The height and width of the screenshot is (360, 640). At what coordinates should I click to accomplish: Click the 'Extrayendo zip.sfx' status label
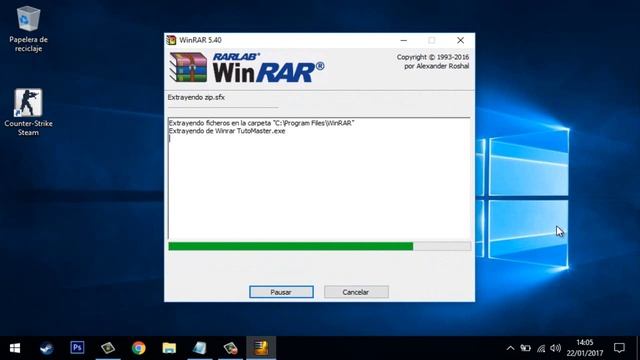[196, 98]
